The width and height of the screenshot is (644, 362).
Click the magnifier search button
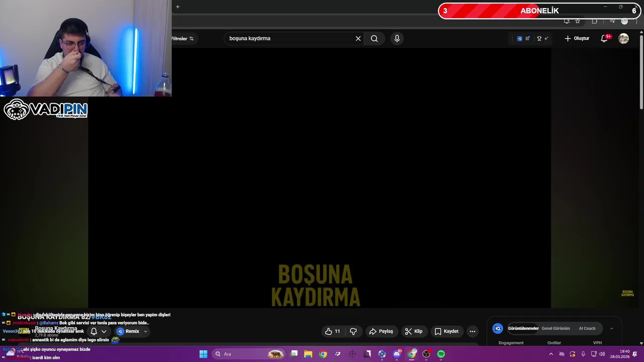point(374,38)
